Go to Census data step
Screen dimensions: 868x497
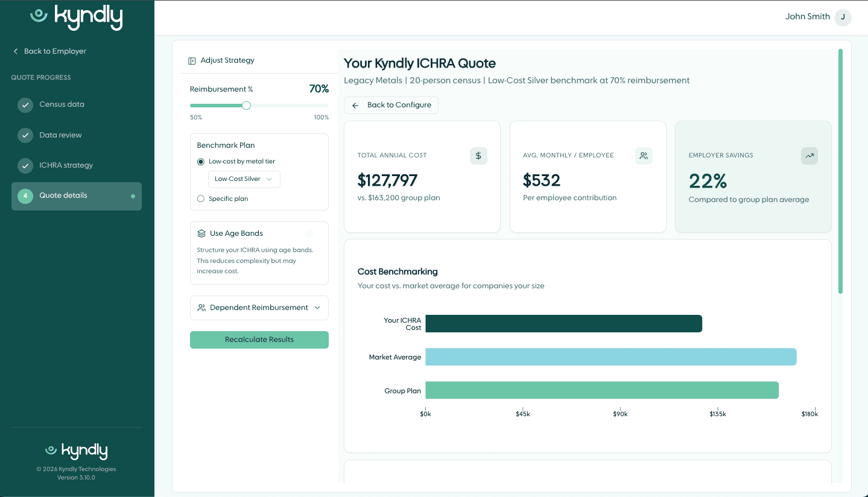tap(77, 105)
